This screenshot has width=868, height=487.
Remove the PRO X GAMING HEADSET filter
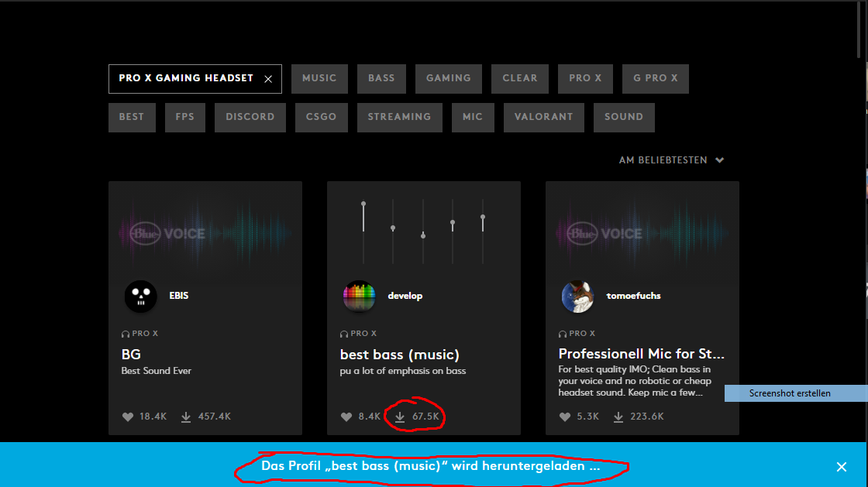268,79
